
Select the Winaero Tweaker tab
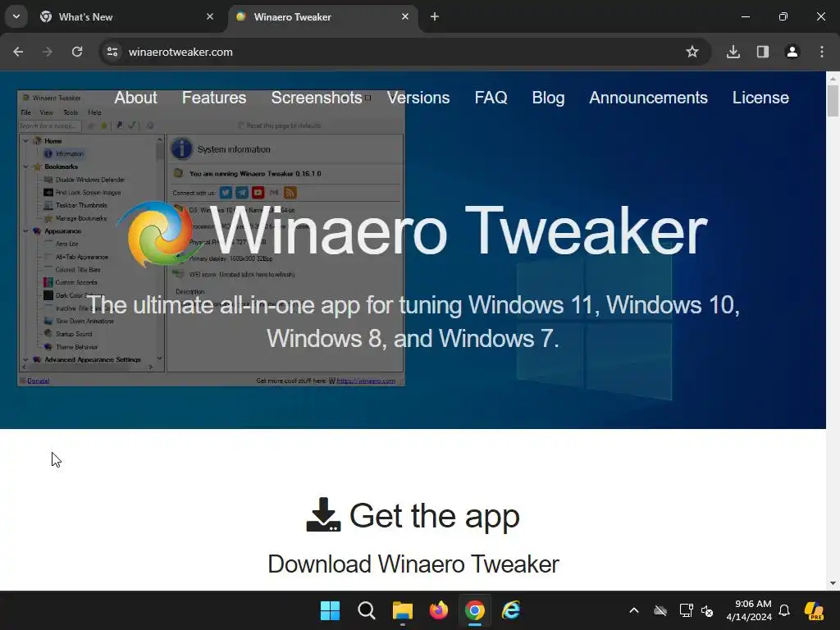point(323,16)
